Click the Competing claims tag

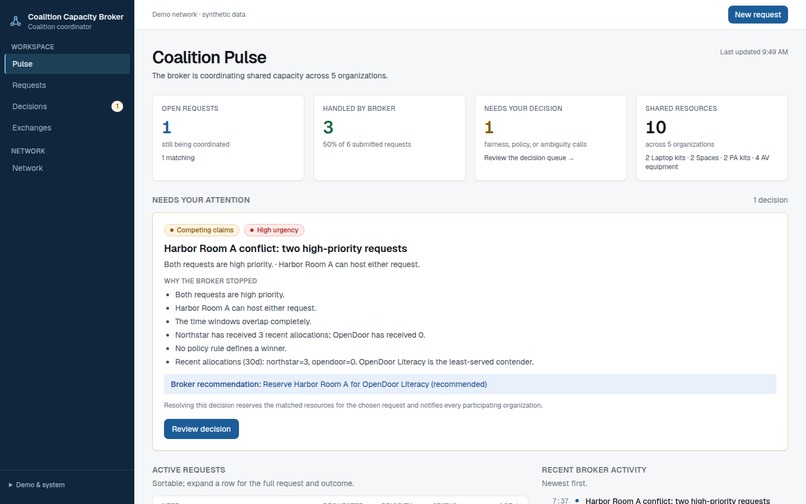tap(202, 230)
